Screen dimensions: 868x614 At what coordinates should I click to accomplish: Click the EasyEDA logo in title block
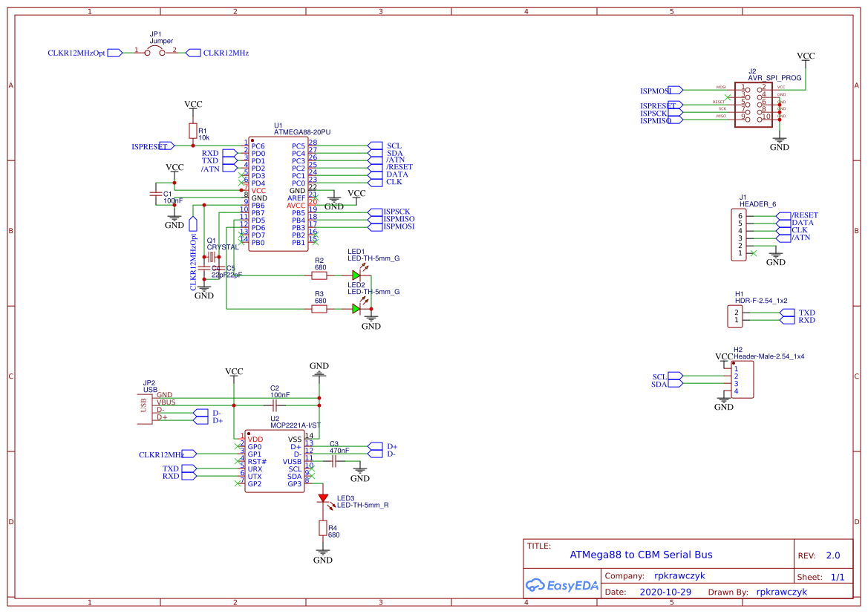[x=562, y=586]
